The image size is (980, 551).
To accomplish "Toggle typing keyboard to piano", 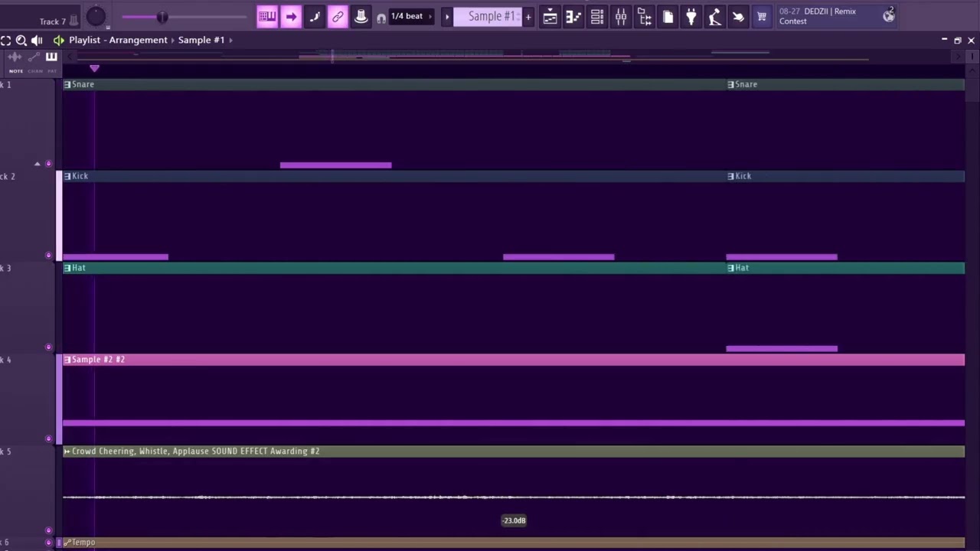I will pos(267,16).
